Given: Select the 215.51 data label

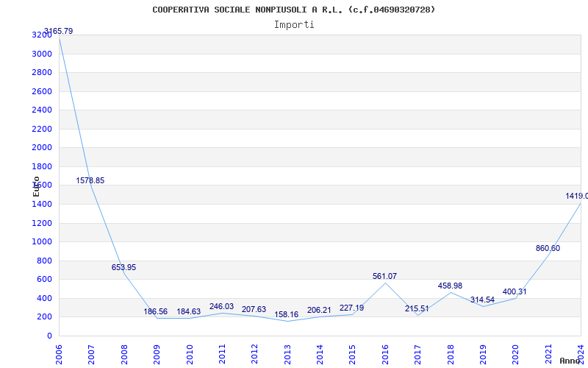Looking at the screenshot, I should tap(417, 309).
